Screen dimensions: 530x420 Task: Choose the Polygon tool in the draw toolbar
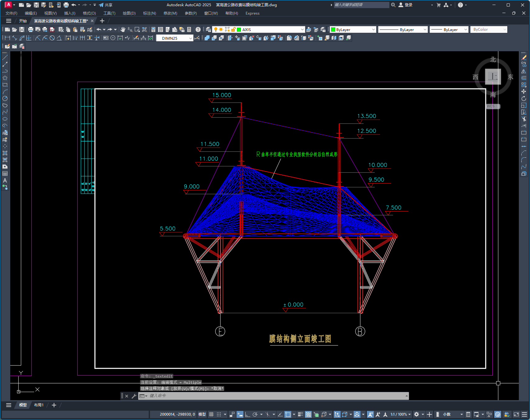click(x=5, y=78)
